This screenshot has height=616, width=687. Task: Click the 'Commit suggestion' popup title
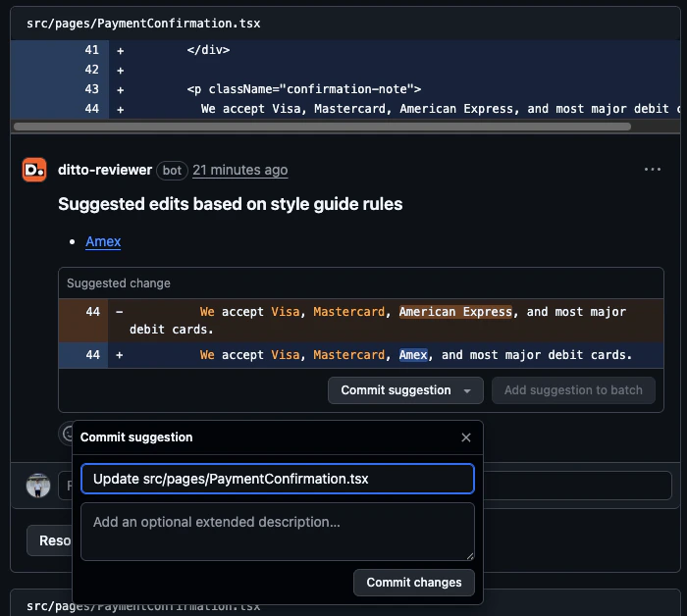[136, 437]
